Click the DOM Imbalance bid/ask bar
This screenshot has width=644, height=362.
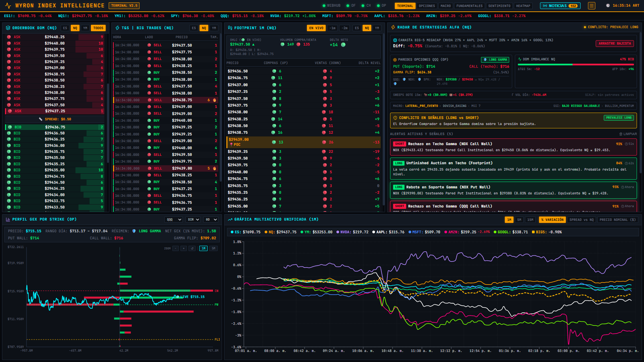click(x=576, y=64)
